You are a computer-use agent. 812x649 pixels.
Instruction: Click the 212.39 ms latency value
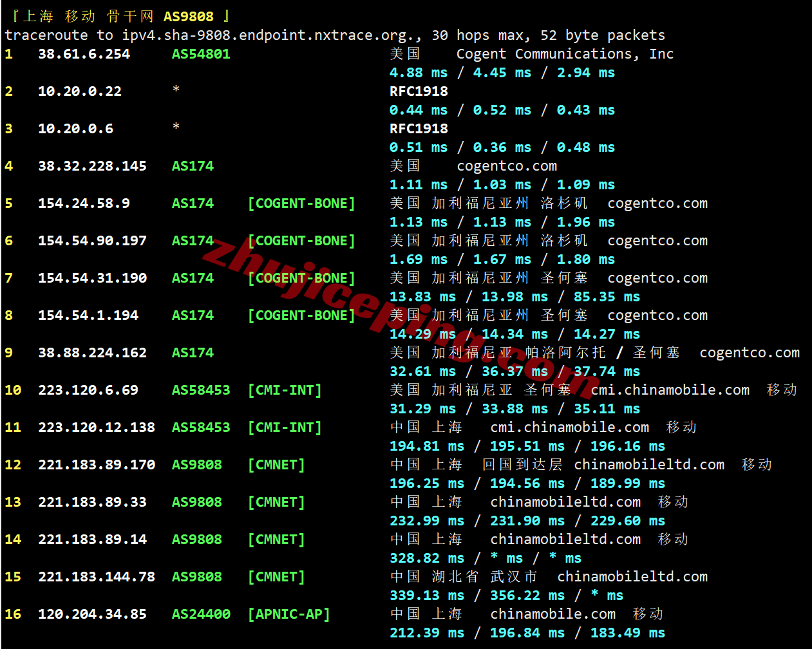[x=427, y=633]
